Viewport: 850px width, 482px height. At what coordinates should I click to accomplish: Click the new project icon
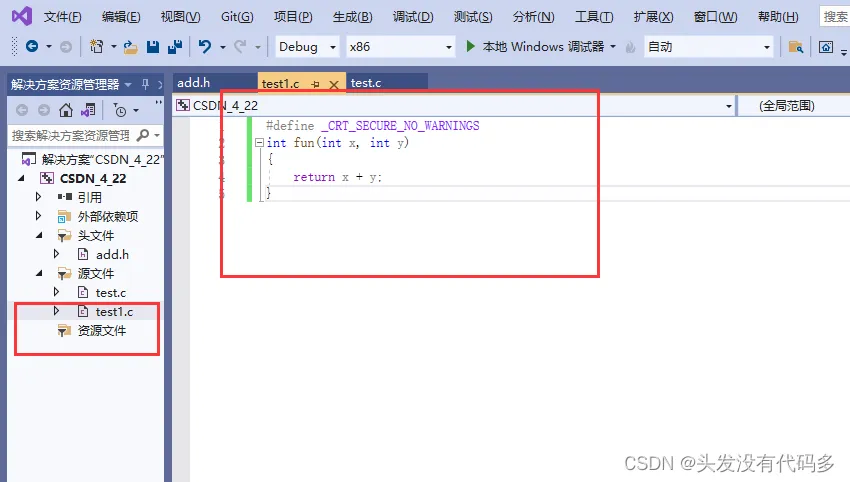pos(96,47)
